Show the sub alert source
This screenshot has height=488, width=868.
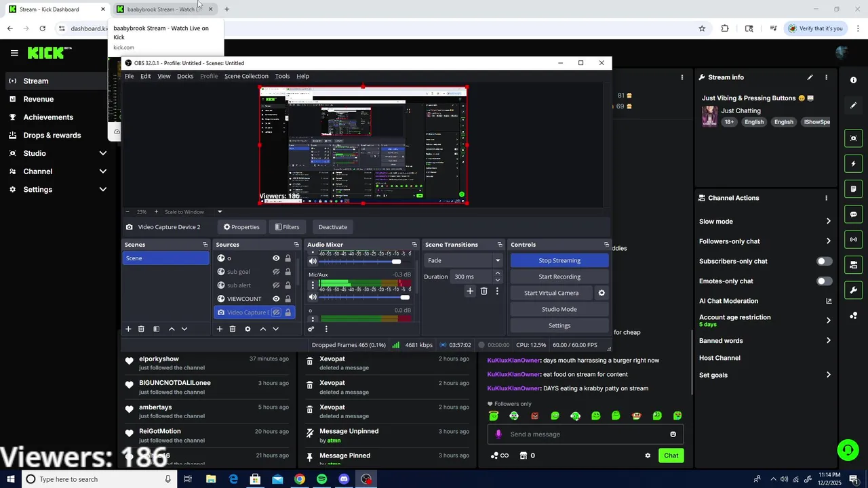pos(276,285)
